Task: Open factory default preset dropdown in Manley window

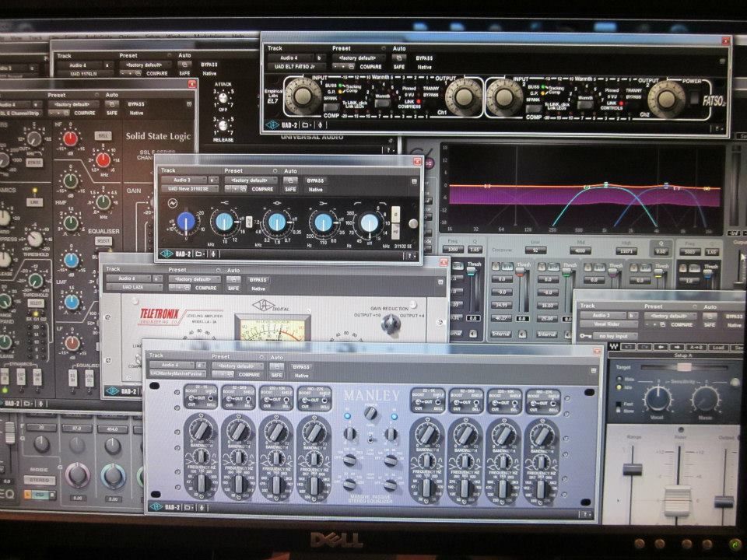Action: coord(239,365)
